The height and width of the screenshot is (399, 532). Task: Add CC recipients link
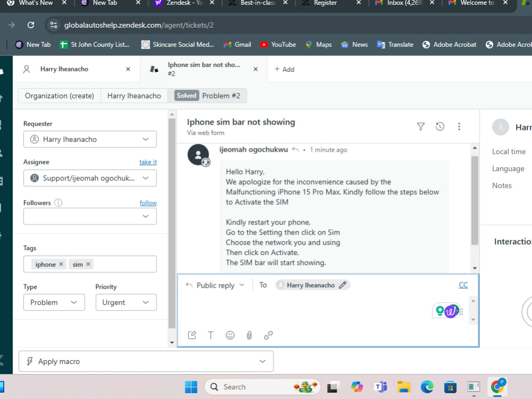point(463,285)
